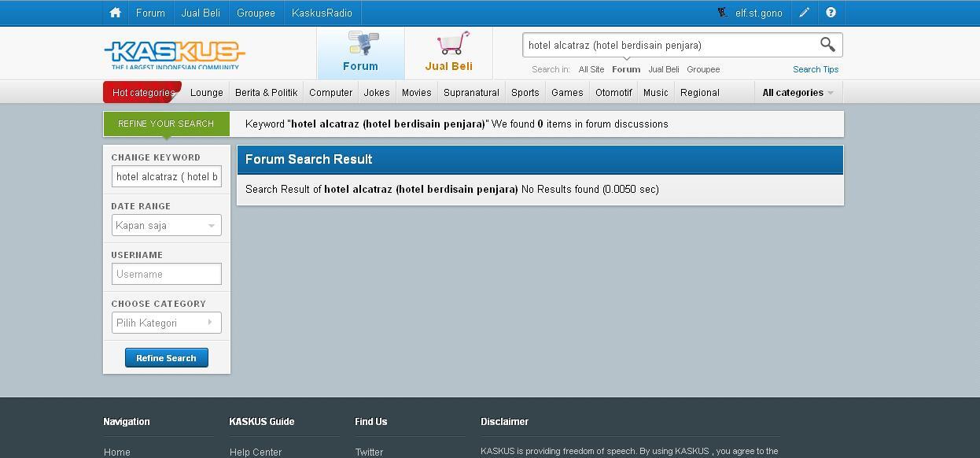Open the Forum tab with chat icon
Image resolution: width=980 pixels, height=458 pixels.
pos(360,54)
